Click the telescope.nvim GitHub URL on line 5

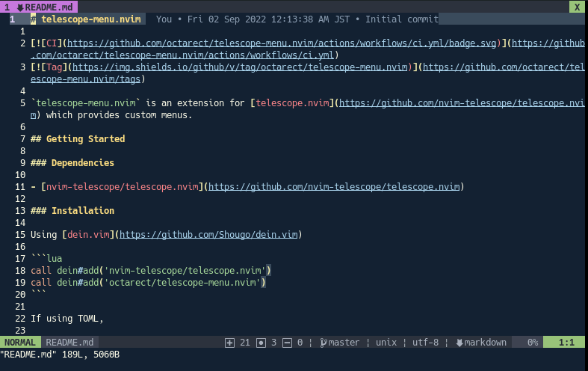pyautogui.click(x=462, y=103)
